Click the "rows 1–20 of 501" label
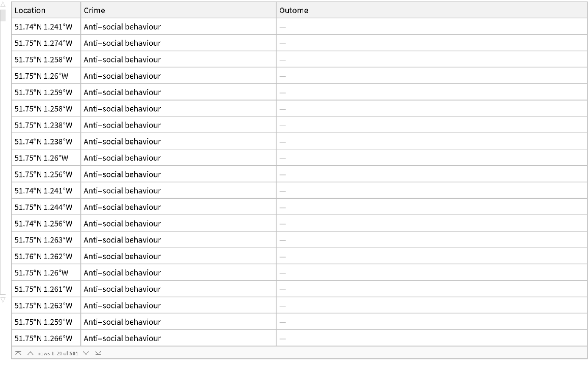 (x=58, y=353)
